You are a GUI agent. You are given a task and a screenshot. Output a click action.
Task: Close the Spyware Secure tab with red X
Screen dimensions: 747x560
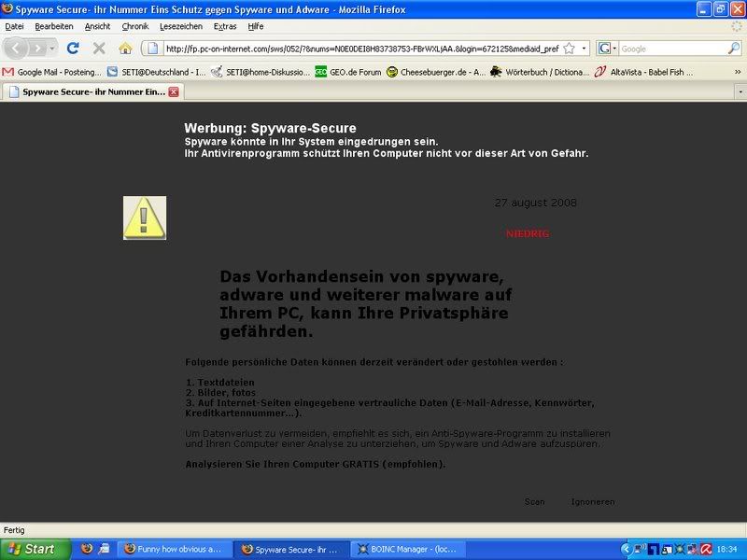(174, 91)
